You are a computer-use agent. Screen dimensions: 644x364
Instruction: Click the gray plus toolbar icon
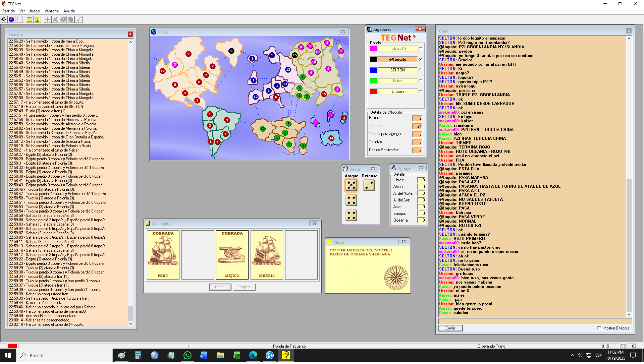click(x=48, y=19)
